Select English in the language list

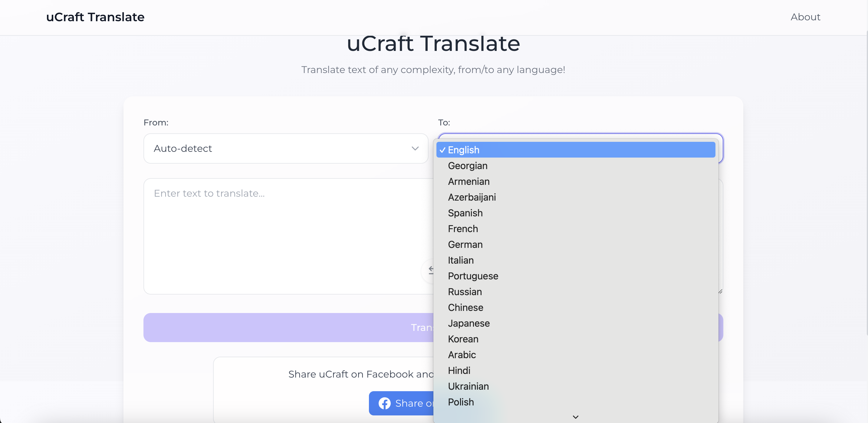463,150
